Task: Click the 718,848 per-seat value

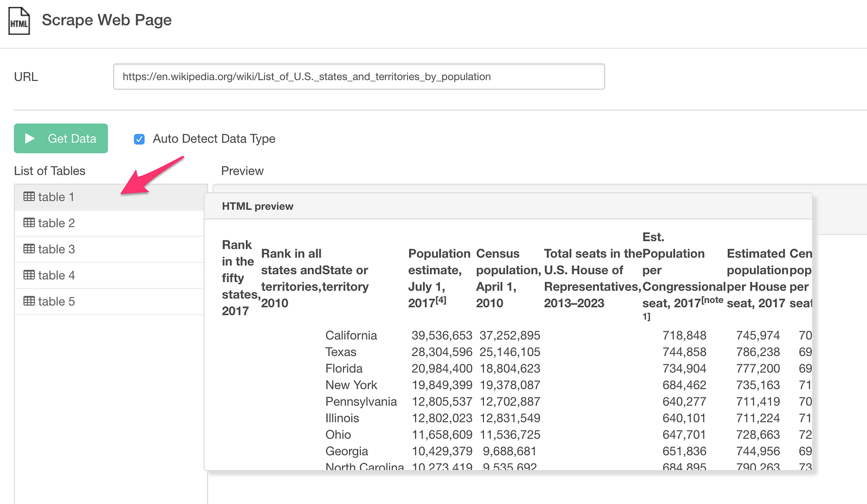Action: click(684, 335)
